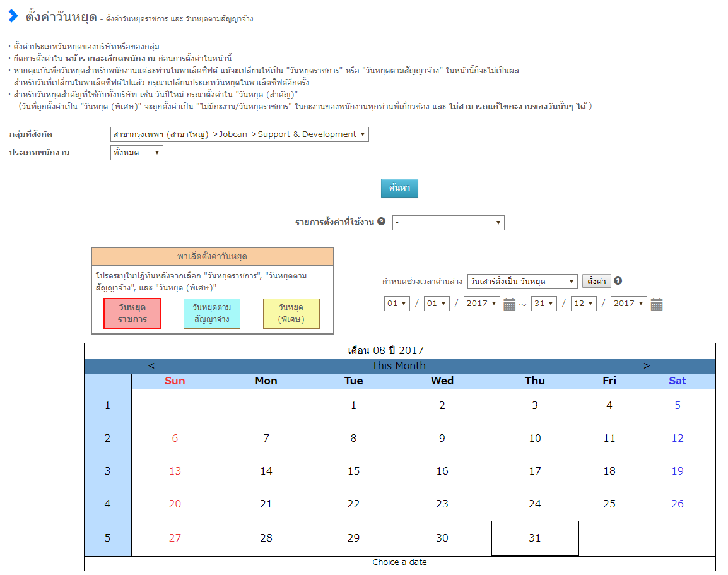Expand the active settings list dropdown

(448, 223)
